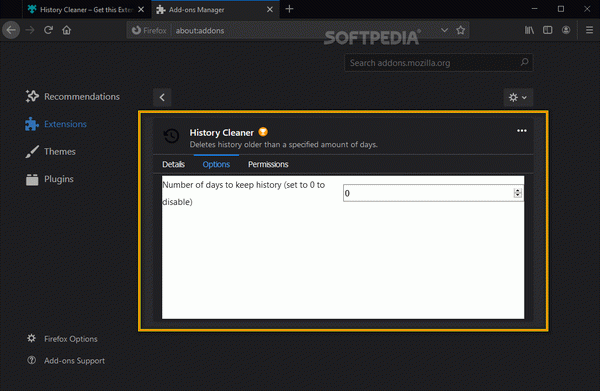
Task: Open the address bar history dropdown
Action: tap(444, 30)
